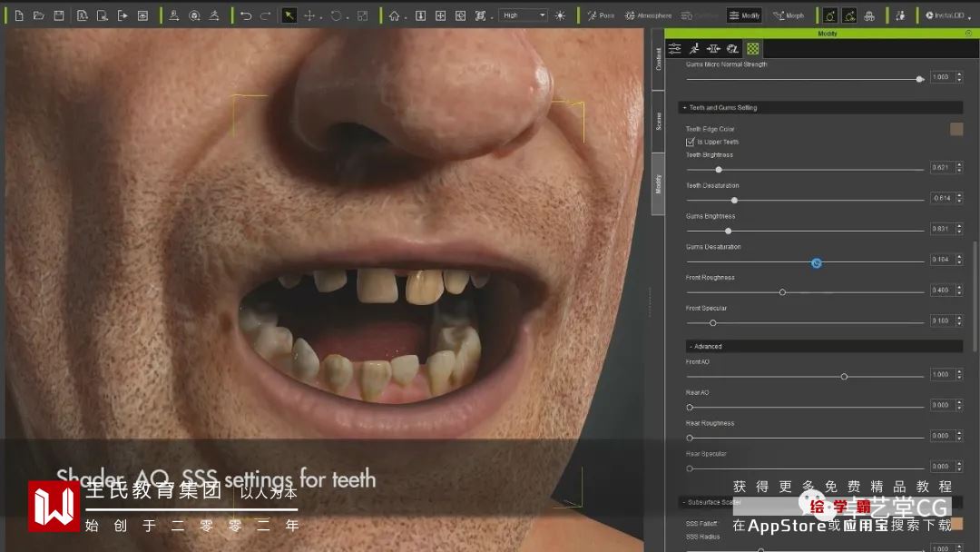Click the Front Roughness slider handle
The image size is (980, 552).
[782, 292]
